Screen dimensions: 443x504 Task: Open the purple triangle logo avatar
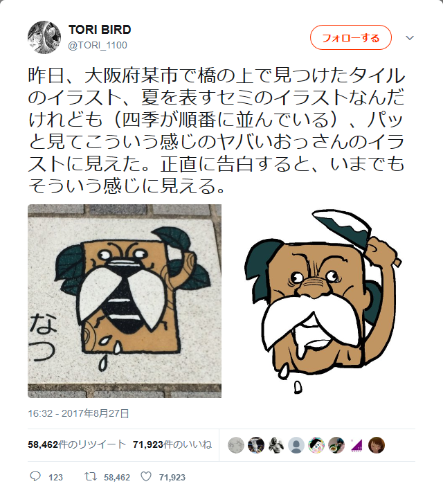point(356,445)
